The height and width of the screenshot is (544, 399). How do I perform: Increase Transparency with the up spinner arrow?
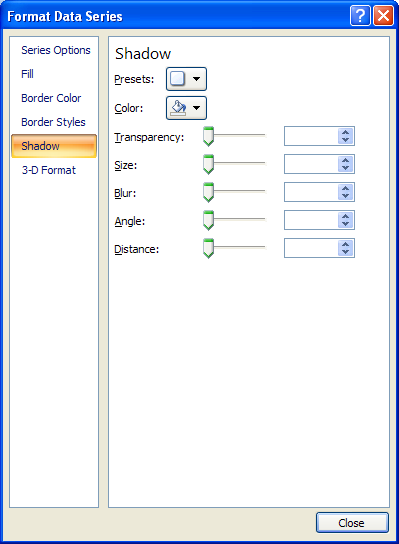[x=346, y=132]
